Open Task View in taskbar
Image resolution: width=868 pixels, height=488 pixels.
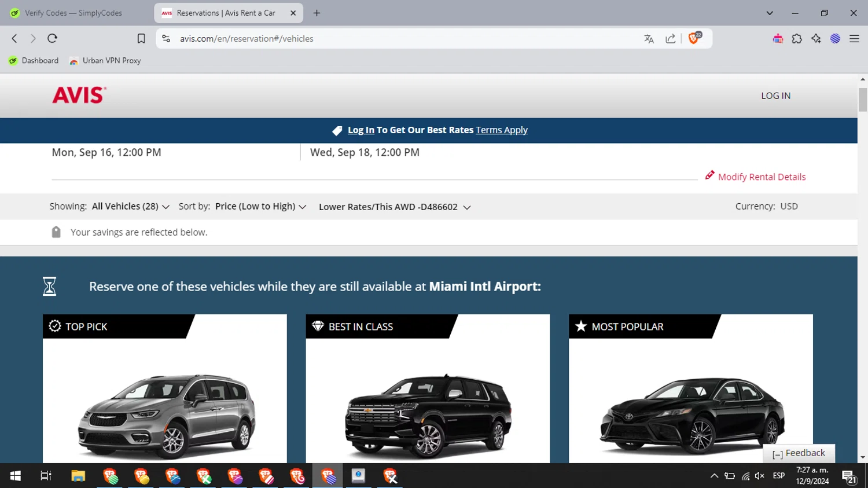click(x=46, y=476)
